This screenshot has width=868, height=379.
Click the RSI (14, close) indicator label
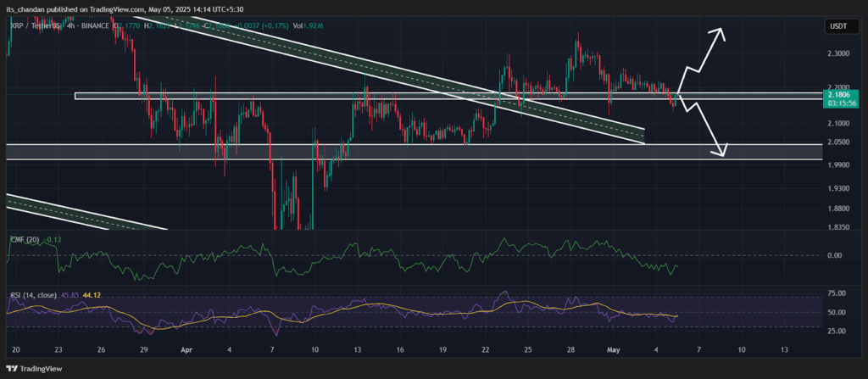tap(33, 294)
